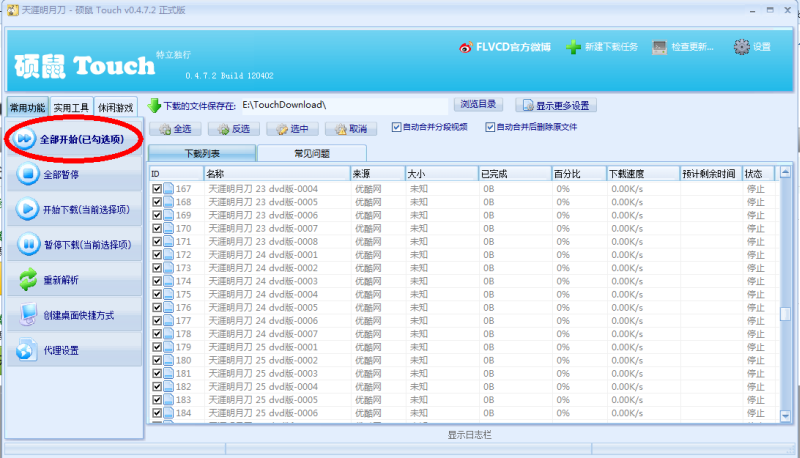
Task: Uncheck the checkbox for row 181
Action: click(x=157, y=373)
